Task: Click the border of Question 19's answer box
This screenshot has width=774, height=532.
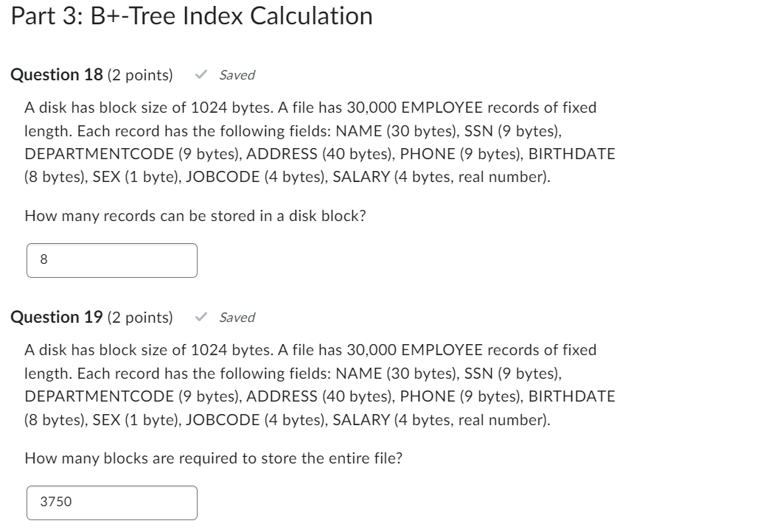Action: pyautogui.click(x=111, y=488)
